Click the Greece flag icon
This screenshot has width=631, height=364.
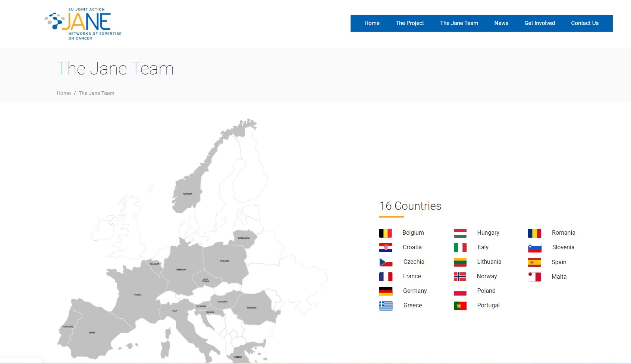[386, 306]
